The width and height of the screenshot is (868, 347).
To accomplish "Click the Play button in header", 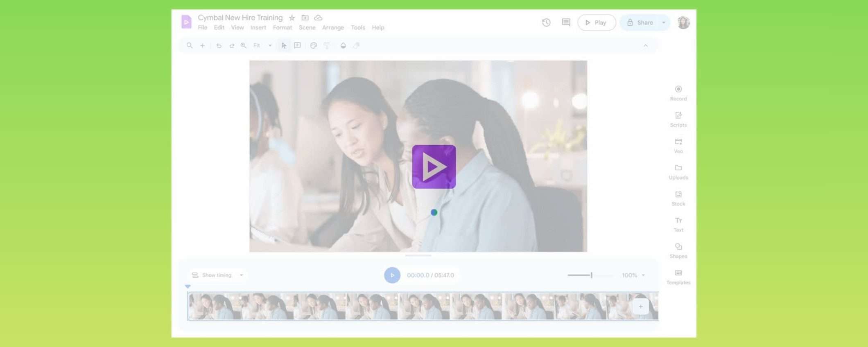I will (597, 23).
